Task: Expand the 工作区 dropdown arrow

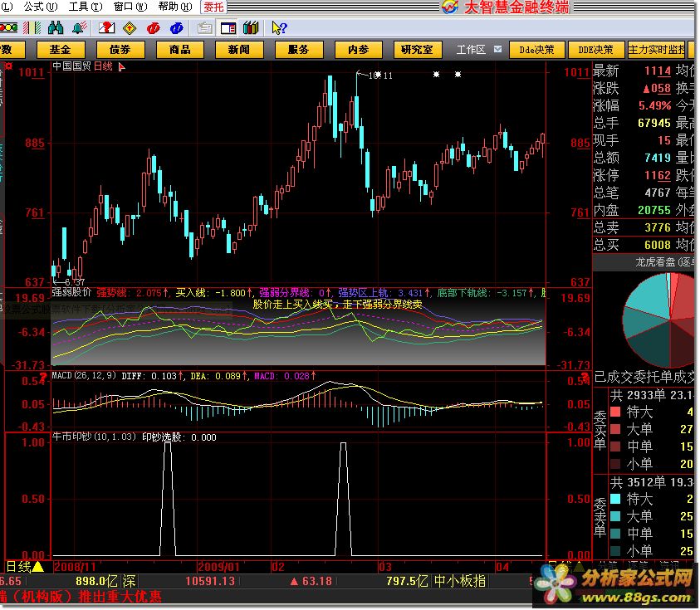Action: [x=497, y=49]
